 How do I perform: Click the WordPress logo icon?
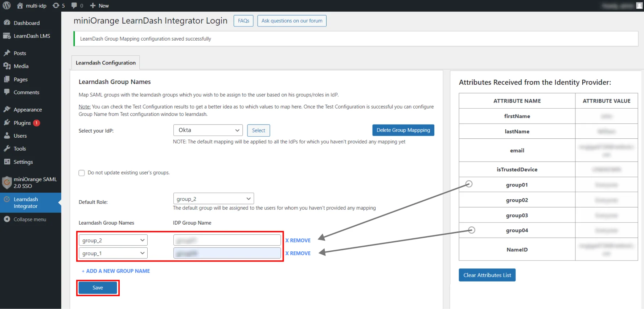[x=7, y=5]
